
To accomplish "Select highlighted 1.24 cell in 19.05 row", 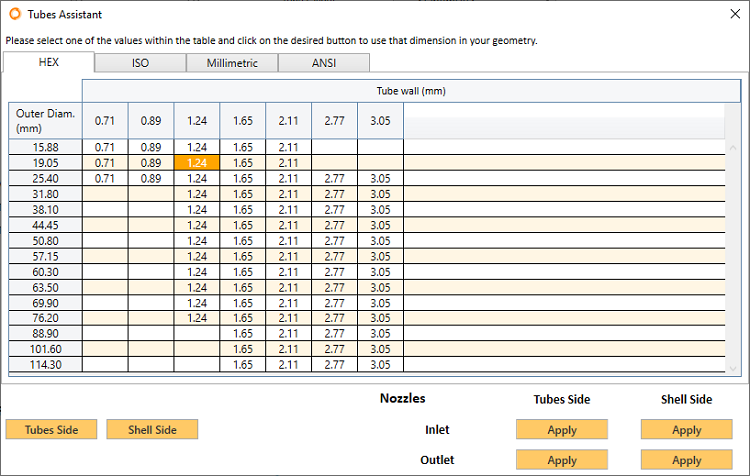I will [x=197, y=162].
